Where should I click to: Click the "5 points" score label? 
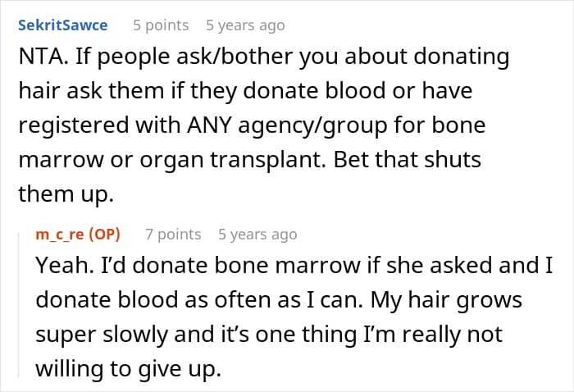click(x=161, y=25)
